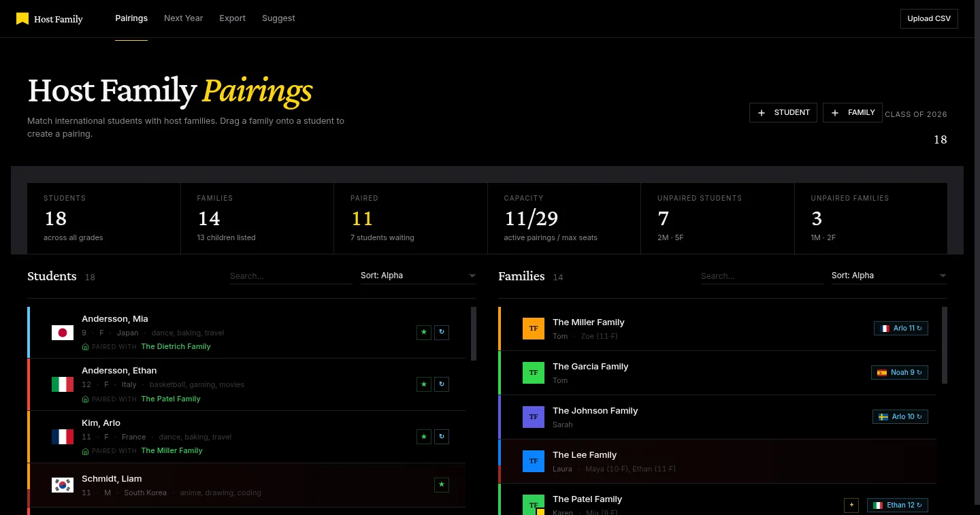Click the Capacity stat card showing 11/29
Image resolution: width=980 pixels, height=515 pixels.
pos(564,218)
